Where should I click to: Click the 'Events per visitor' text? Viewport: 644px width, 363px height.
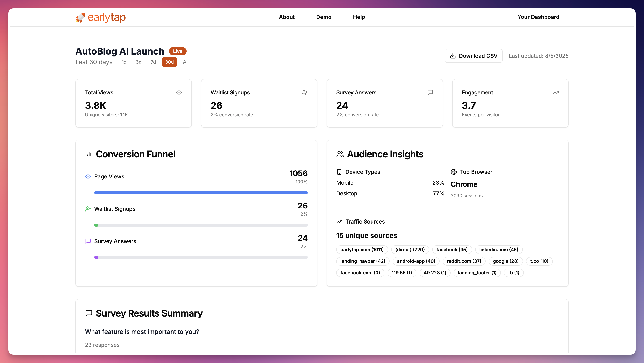481,115
